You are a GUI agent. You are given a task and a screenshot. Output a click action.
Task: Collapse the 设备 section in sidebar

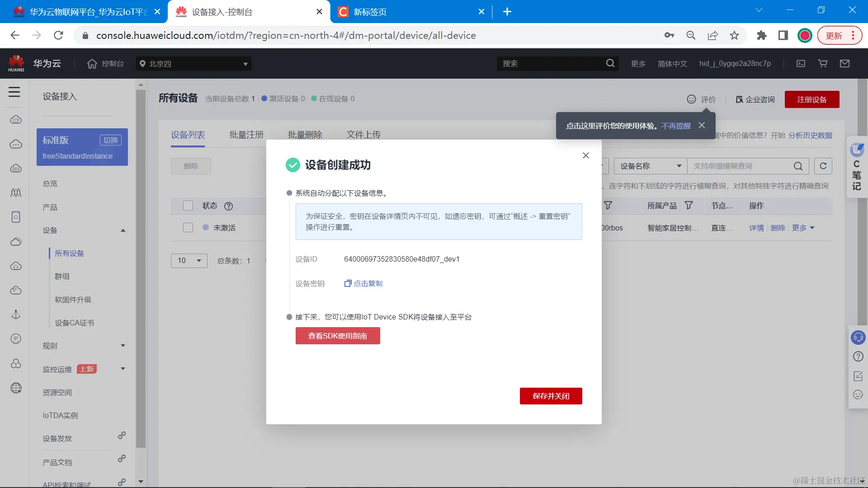point(123,230)
